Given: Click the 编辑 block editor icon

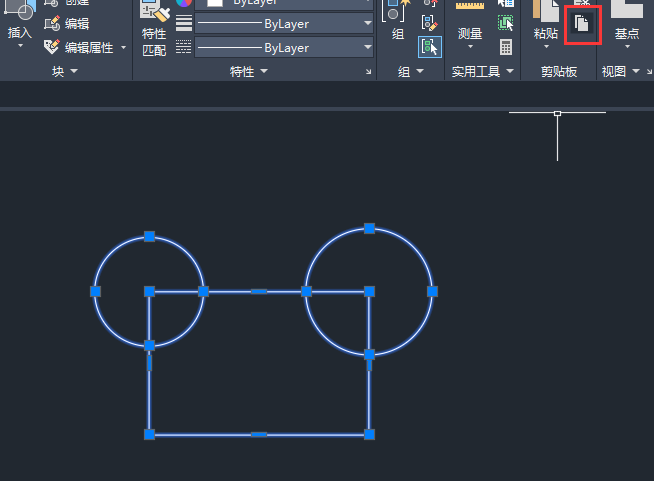Looking at the screenshot, I should pos(52,23).
